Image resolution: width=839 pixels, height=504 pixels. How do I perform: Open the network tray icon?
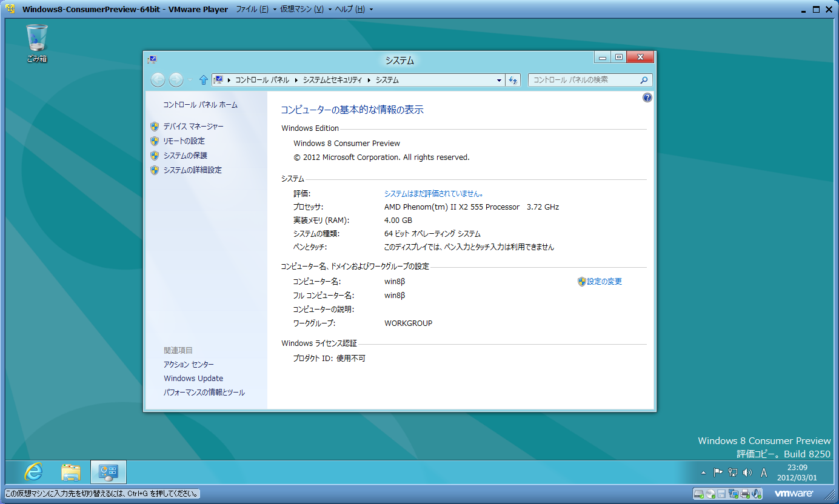(732, 472)
